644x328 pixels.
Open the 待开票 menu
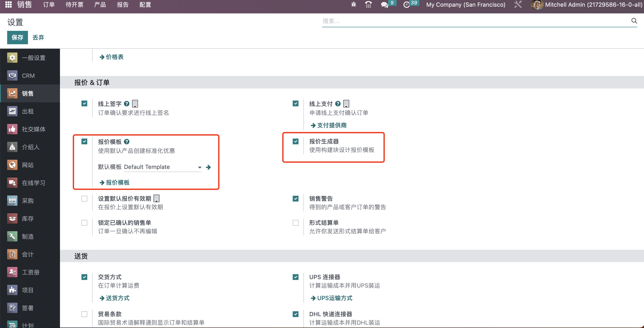click(x=75, y=5)
